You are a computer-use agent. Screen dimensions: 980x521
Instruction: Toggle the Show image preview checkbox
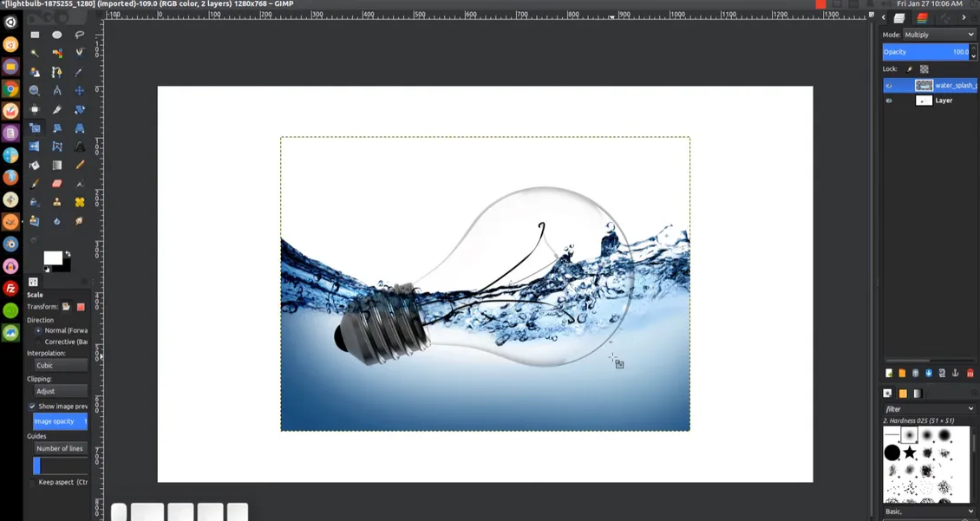tap(32, 406)
